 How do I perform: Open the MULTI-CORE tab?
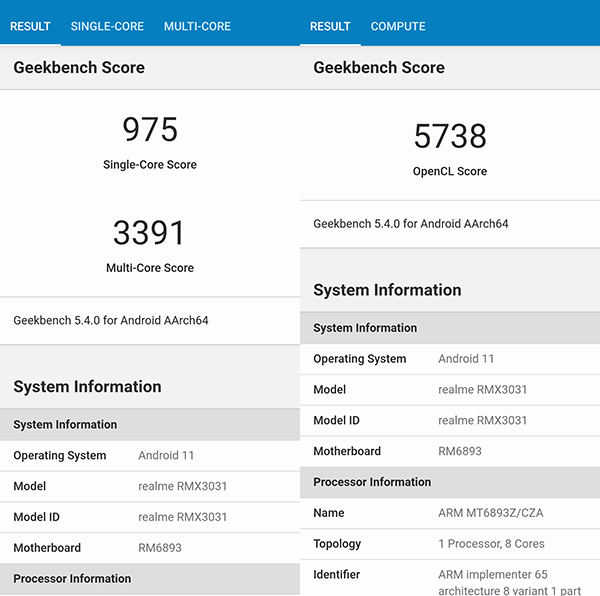[197, 26]
